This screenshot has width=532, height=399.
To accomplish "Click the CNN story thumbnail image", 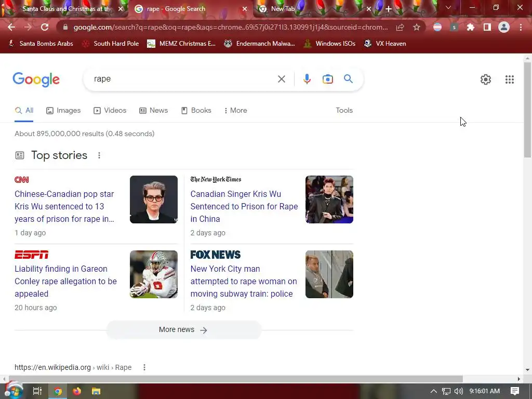I will click(x=154, y=199).
